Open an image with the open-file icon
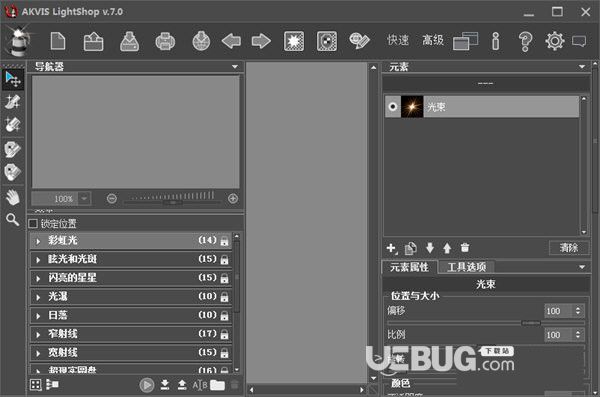This screenshot has width=600, height=397. coord(93,41)
